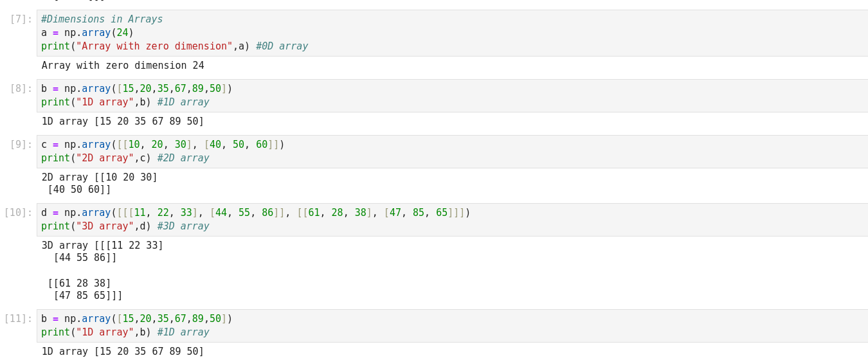Click the first '1D array [15 20 35 67 89 50]' output
The image size is (868, 358).
[x=123, y=121]
